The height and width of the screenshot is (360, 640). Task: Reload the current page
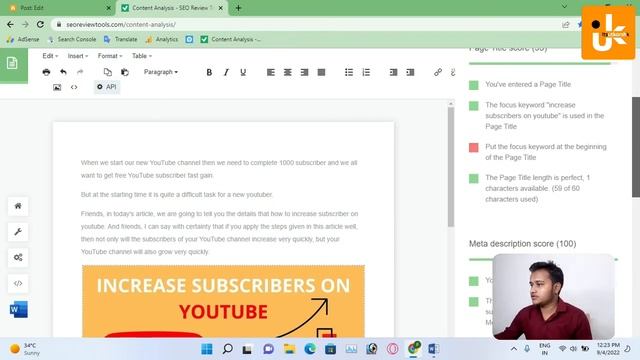click(40, 24)
